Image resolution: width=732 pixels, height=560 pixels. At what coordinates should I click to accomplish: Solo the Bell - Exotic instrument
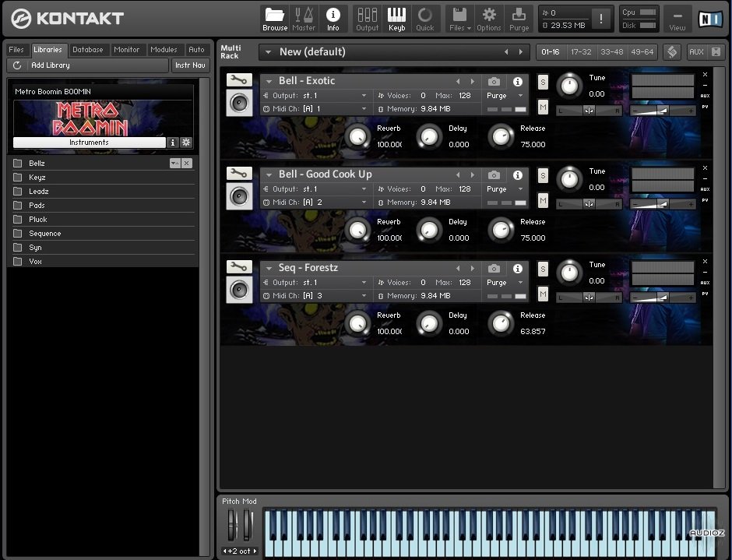click(x=543, y=82)
